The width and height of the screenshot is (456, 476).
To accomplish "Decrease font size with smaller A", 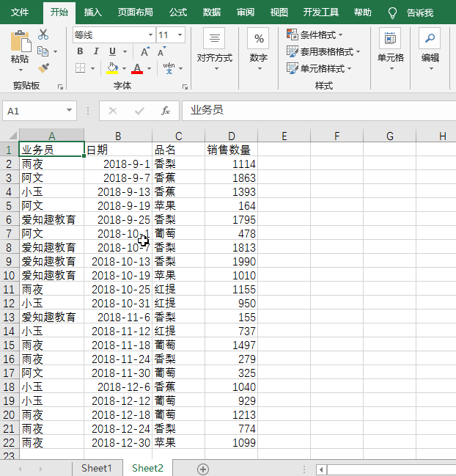I will point(162,51).
